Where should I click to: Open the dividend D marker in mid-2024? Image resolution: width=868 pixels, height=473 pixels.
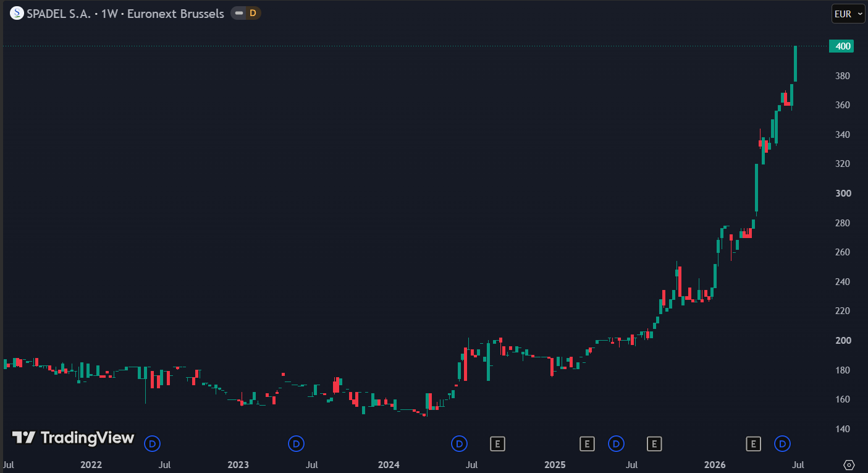[x=459, y=443]
